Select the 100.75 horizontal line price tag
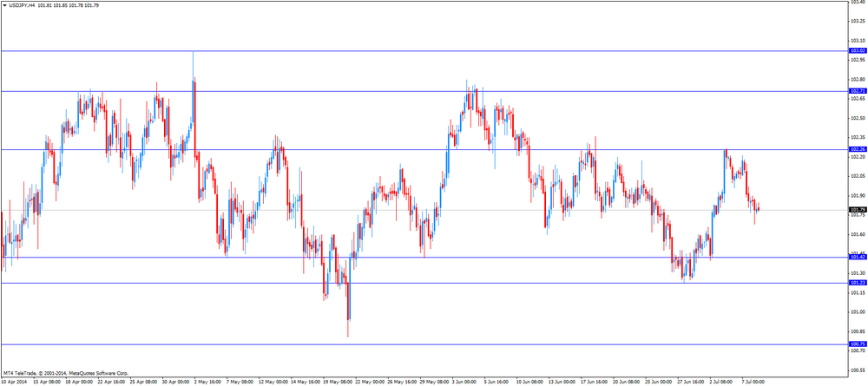The width and height of the screenshot is (868, 386). coord(858,344)
